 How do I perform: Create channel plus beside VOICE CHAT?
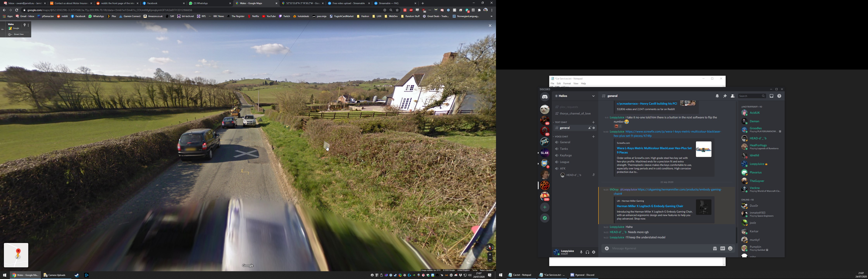[x=593, y=136]
